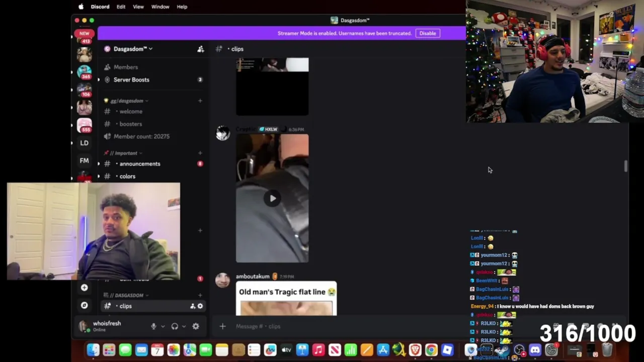The height and width of the screenshot is (362, 644).
Task: Open Discord icon in the Dock
Action: click(535, 350)
